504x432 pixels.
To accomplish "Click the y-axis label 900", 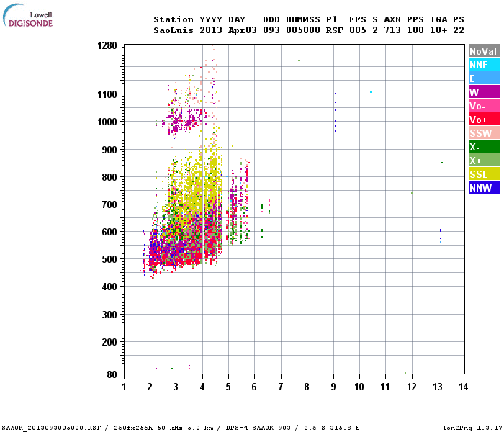I will point(109,150).
